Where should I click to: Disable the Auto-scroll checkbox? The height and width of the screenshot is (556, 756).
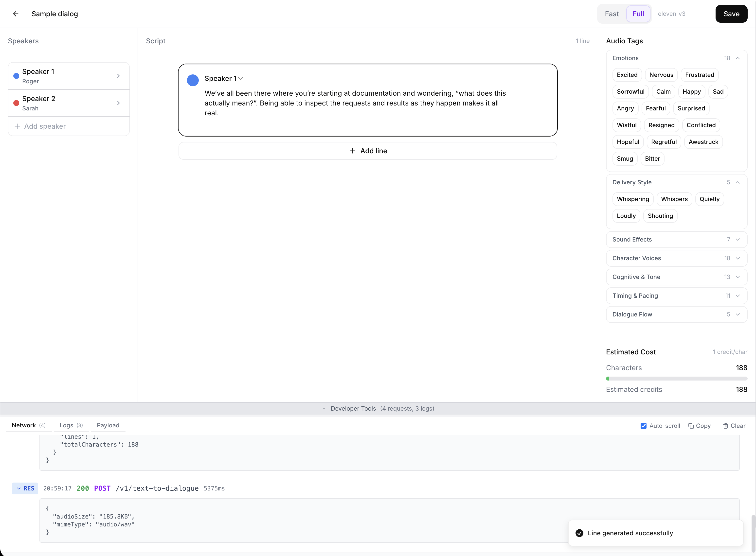643,426
